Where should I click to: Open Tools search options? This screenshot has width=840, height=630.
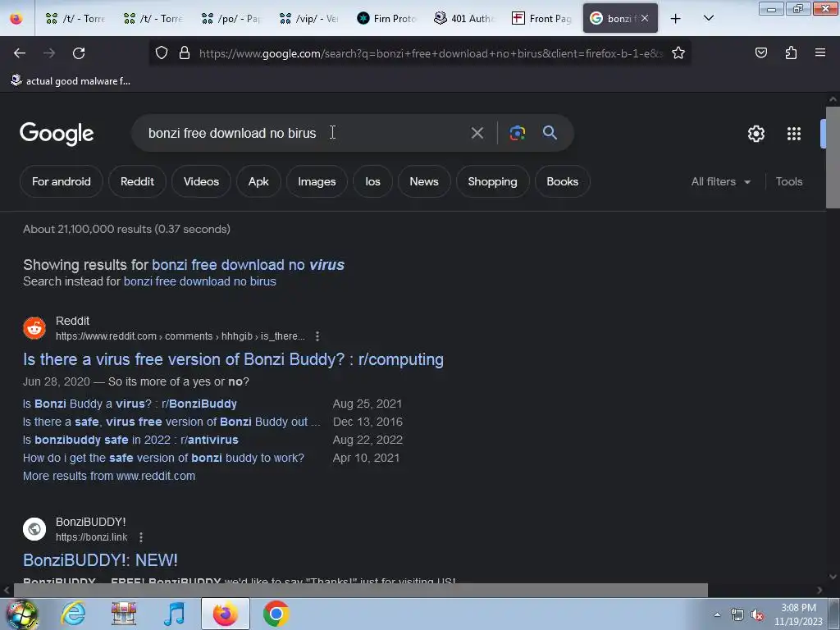coord(788,181)
